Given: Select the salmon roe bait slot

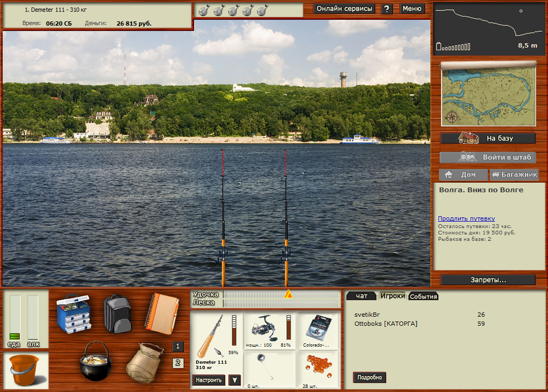Looking at the screenshot, I should click(318, 370).
